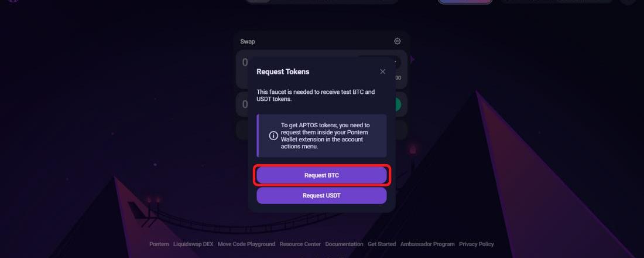Click the info icon in APTOS notice
The image size is (644, 258).
[273, 135]
